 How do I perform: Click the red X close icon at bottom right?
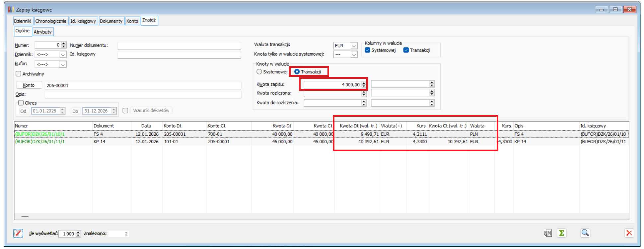point(629,233)
